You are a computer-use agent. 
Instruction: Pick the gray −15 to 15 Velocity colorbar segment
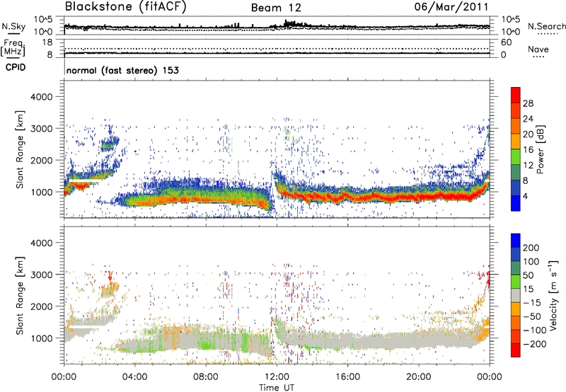click(516, 295)
